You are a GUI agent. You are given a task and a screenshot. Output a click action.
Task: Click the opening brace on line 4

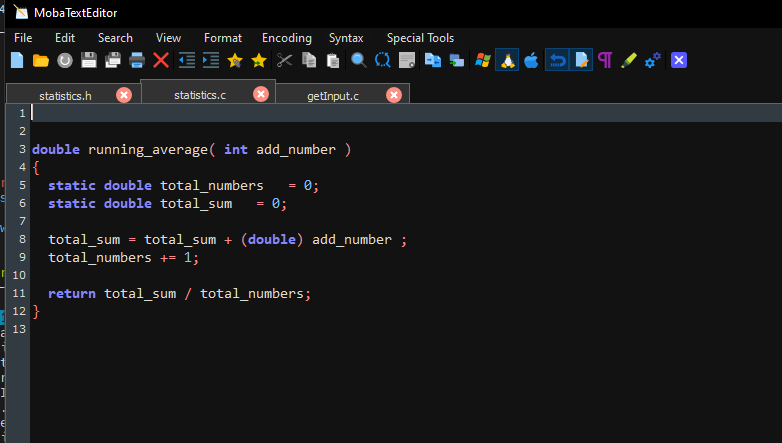click(x=36, y=168)
